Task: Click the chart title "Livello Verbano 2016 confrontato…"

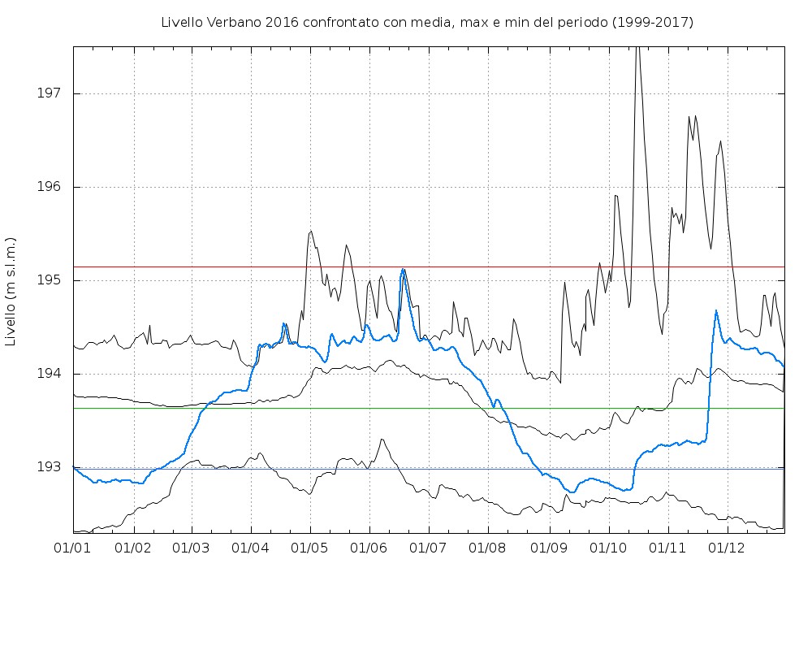Action: pos(427,23)
